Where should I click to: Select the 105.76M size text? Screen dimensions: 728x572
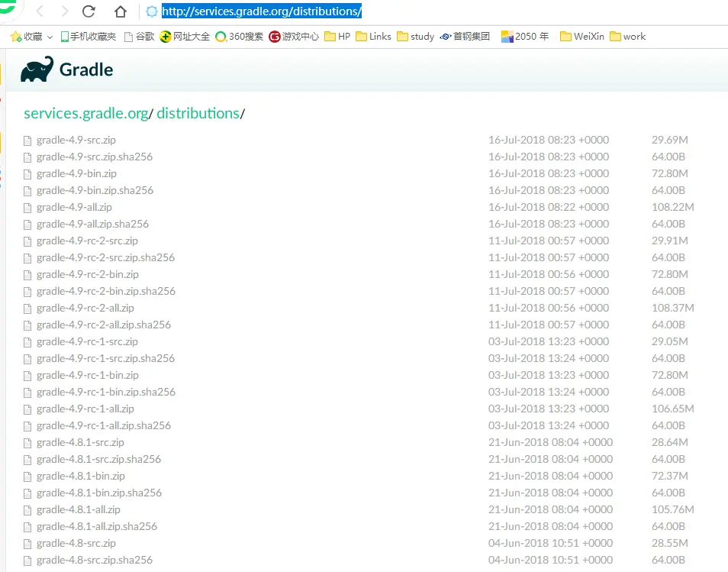click(673, 509)
